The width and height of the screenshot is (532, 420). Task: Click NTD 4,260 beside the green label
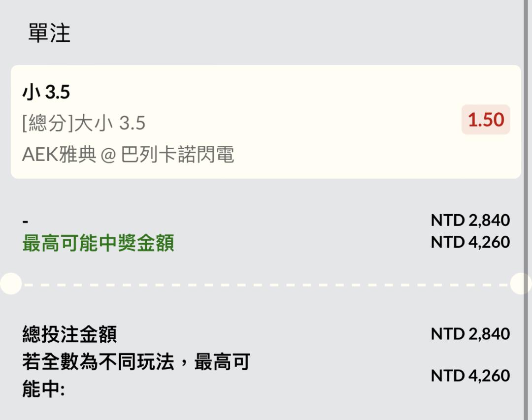470,242
